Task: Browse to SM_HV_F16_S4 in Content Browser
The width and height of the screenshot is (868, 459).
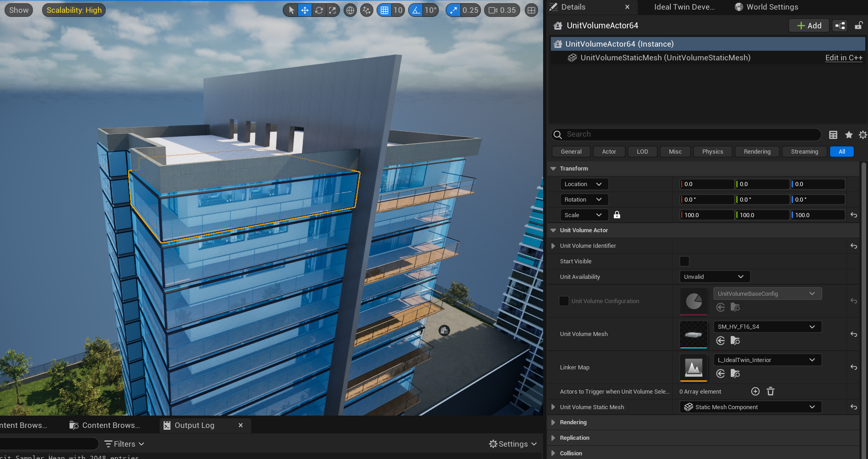Action: (735, 341)
